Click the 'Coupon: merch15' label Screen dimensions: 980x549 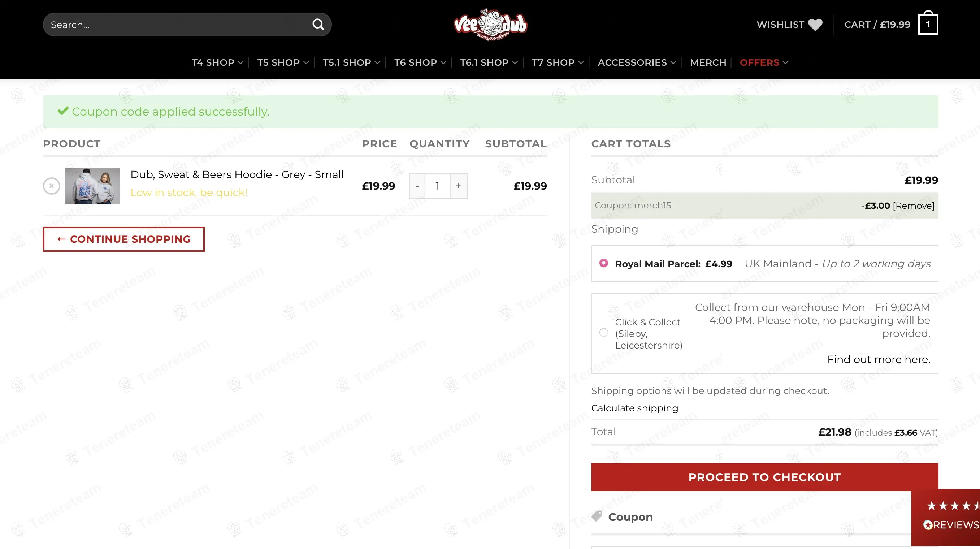[x=633, y=206]
